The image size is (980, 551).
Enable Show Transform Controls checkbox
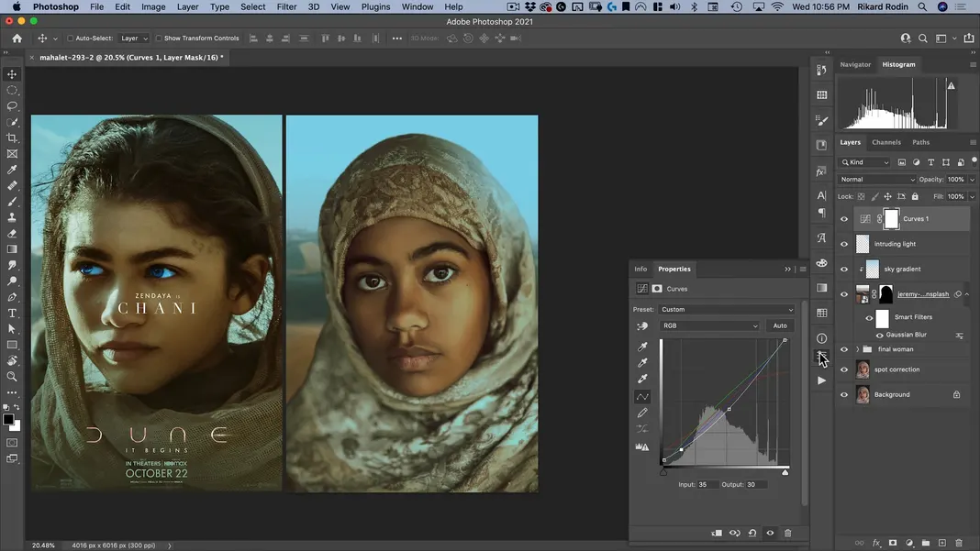[159, 39]
